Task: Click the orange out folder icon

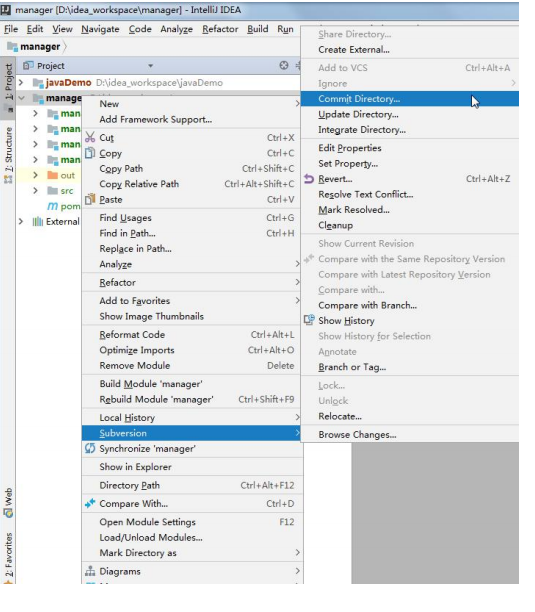Action: click(52, 175)
